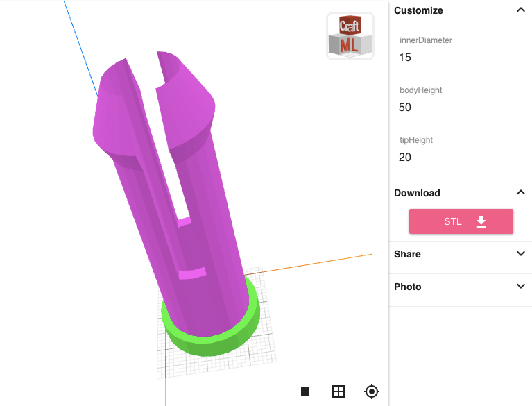Edit the innerDiameter field value 15
This screenshot has height=406, width=532.
461,58
